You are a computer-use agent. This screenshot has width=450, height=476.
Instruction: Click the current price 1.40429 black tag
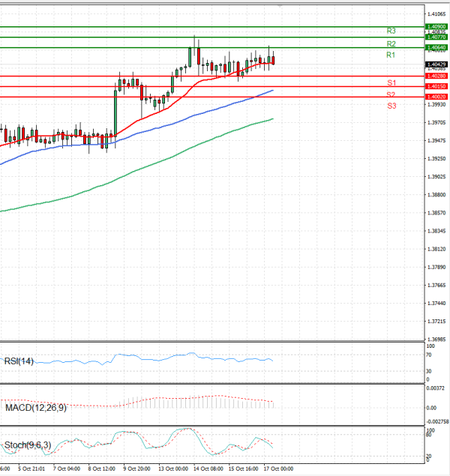tap(436, 64)
